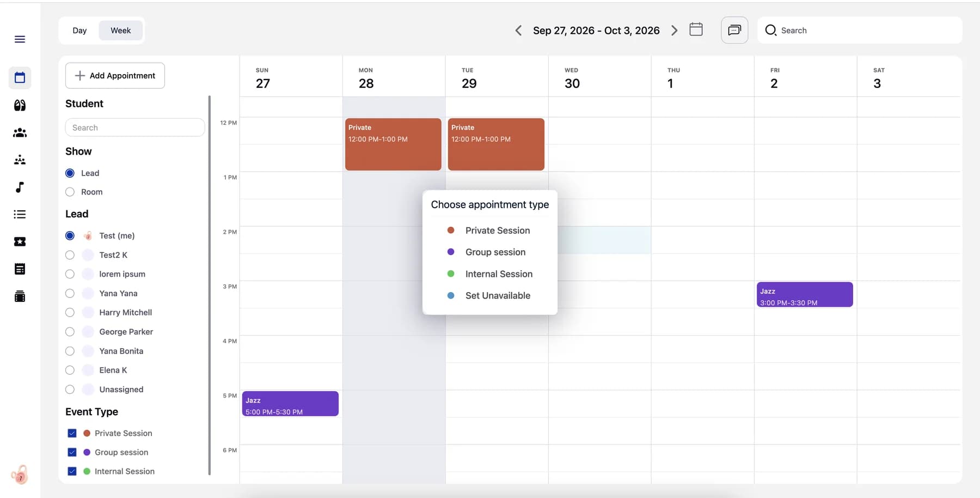Viewport: 980px width, 498px height.
Task: Click the Sep 27 - Oct 3 date range
Action: [596, 31]
